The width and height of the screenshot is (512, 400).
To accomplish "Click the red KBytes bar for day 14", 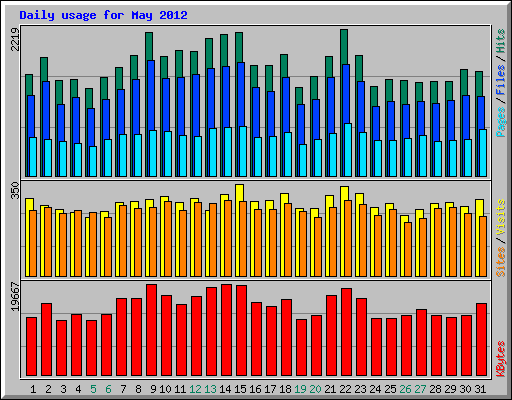I will (226, 330).
